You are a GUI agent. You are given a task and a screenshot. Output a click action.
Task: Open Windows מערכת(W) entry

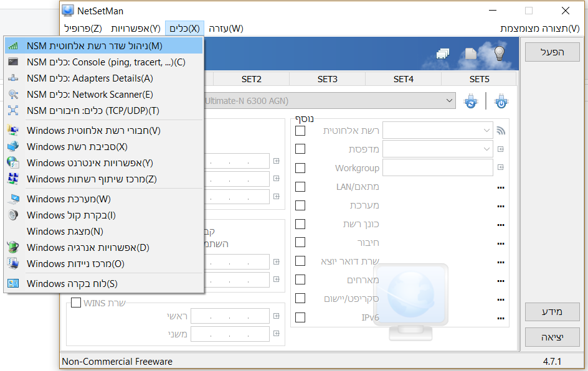click(x=104, y=199)
